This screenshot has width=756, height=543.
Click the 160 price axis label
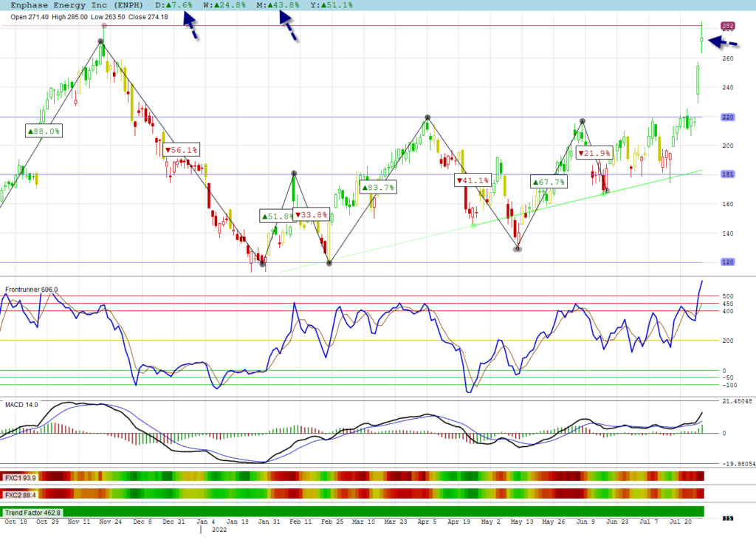(x=727, y=204)
